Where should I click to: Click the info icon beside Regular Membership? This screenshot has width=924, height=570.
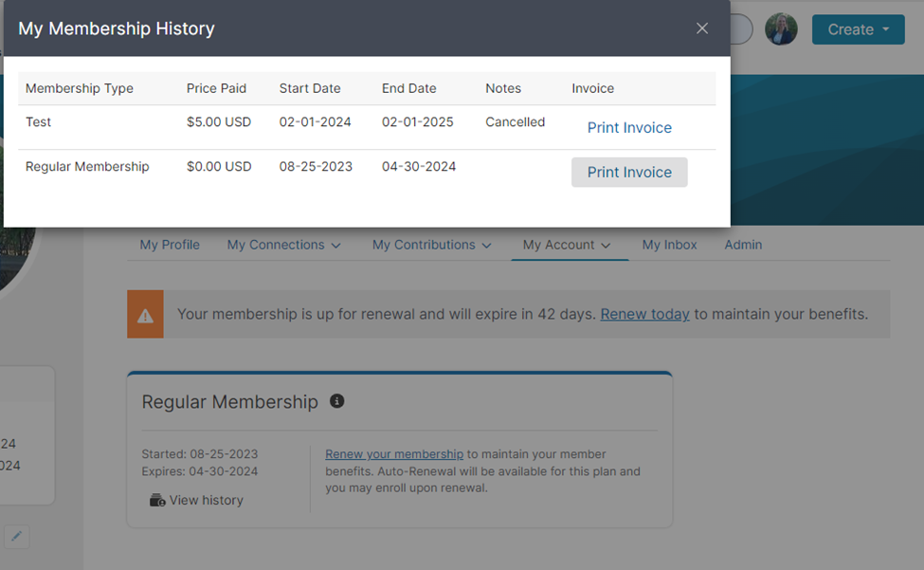click(336, 401)
